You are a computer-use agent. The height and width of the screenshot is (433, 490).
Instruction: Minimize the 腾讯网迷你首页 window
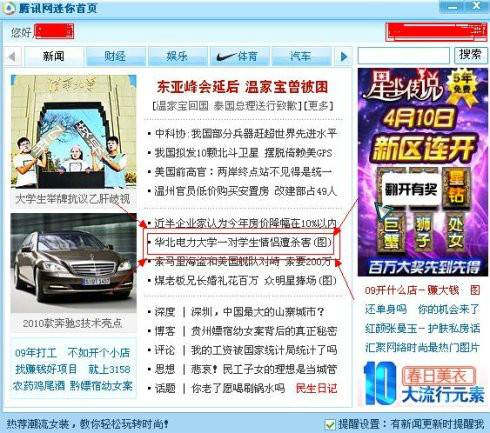pos(453,7)
